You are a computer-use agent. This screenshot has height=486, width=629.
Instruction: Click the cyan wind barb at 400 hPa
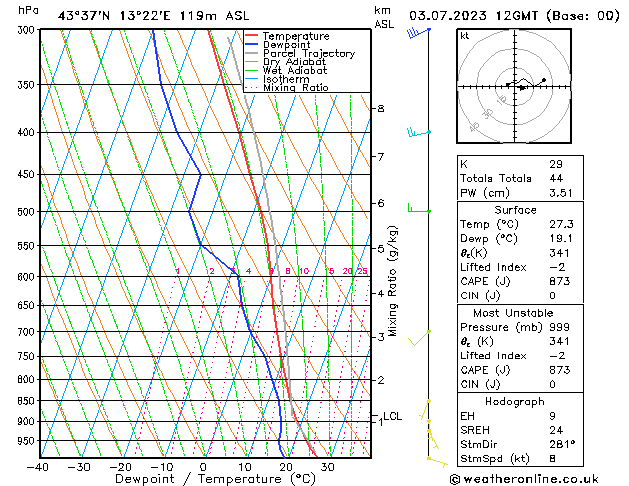[x=418, y=132]
